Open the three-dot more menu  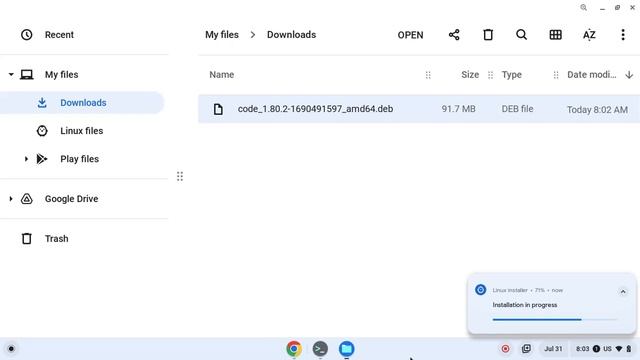coord(623,35)
